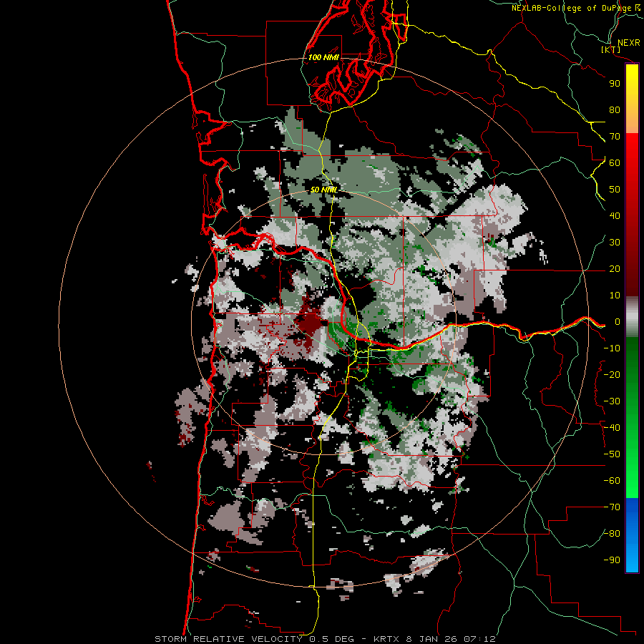Click the 40 value on velocity scale

[615, 216]
